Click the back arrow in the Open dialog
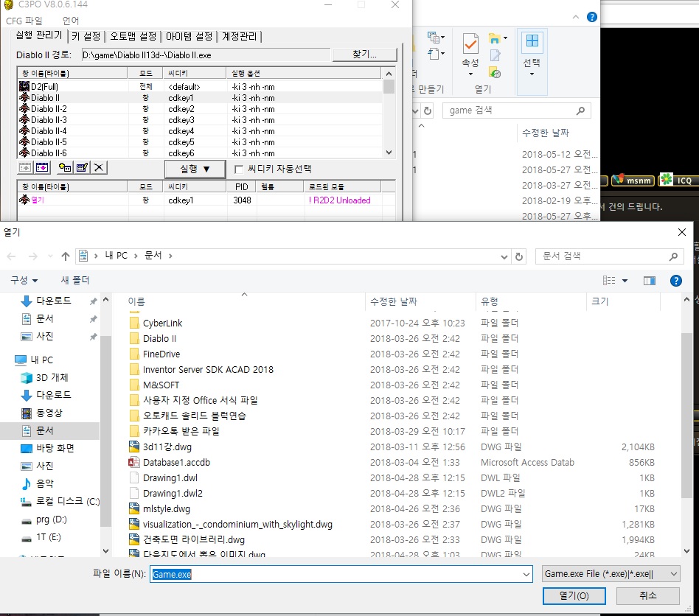The image size is (699, 616). tap(12, 256)
